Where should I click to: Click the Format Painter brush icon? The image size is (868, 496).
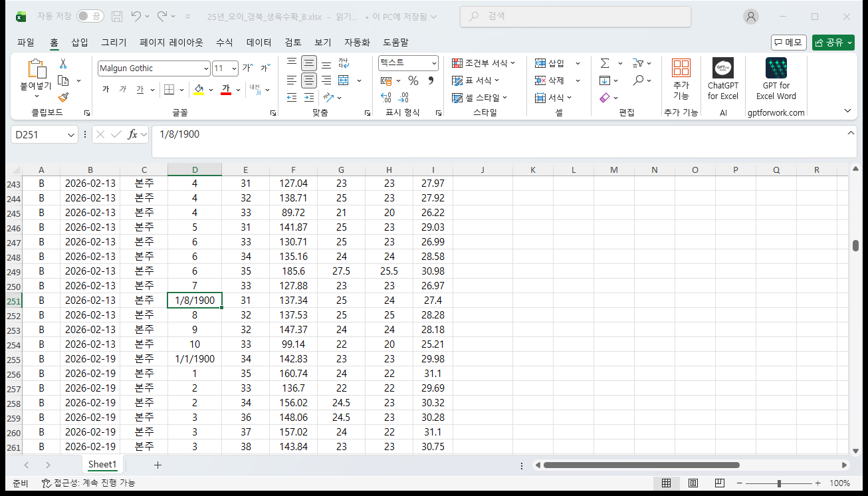(x=63, y=97)
